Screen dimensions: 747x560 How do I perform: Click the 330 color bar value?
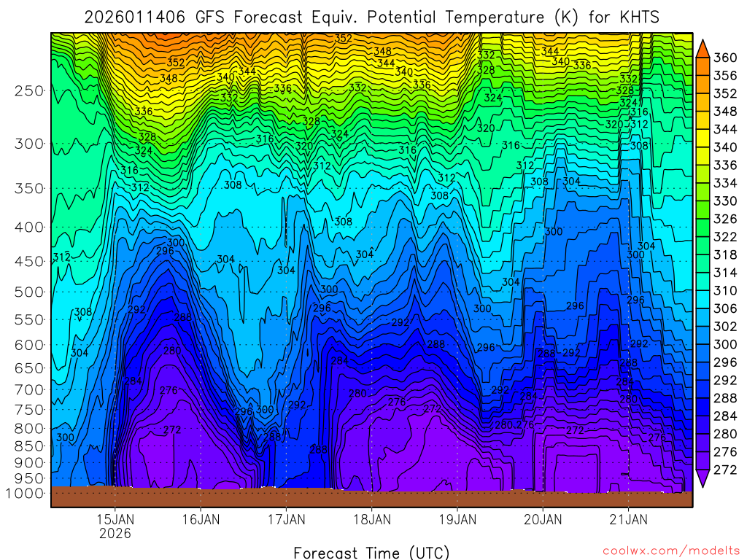725,201
